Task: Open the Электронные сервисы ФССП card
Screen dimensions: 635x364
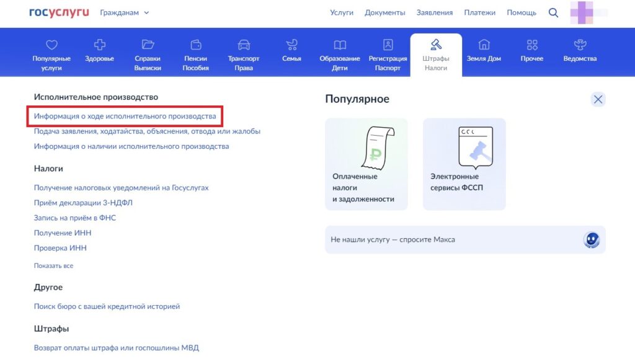Action: (464, 164)
